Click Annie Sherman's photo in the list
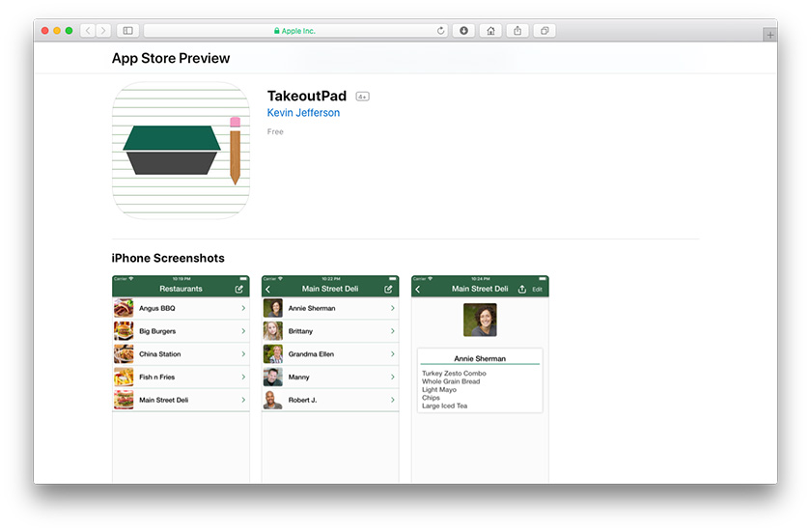The image size is (811, 532). tap(273, 308)
